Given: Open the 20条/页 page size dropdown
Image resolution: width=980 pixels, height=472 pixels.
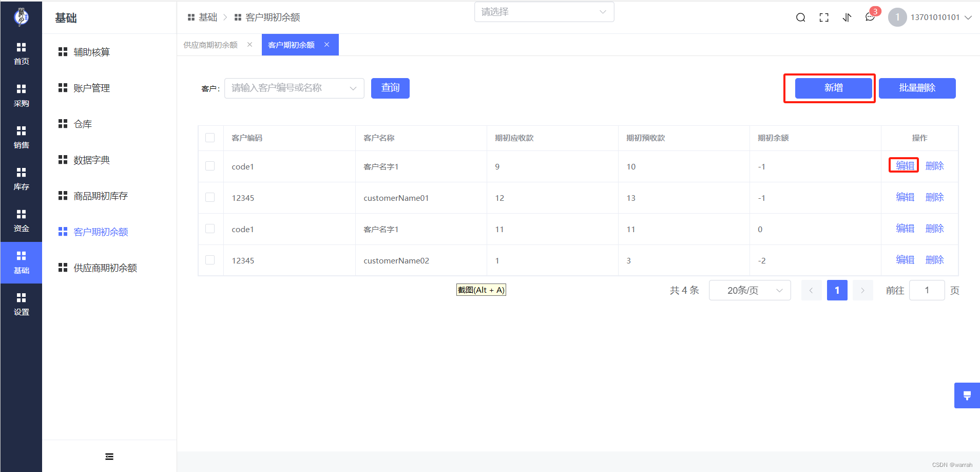Looking at the screenshot, I should [750, 290].
